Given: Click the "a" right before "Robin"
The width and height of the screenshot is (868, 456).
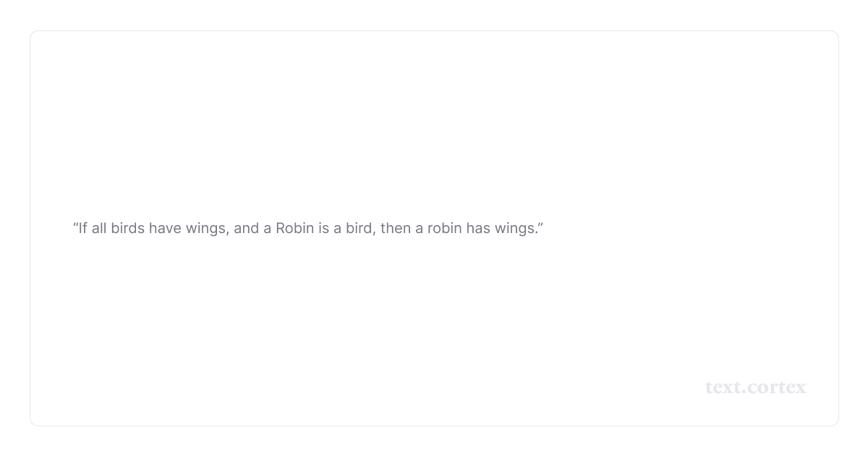Looking at the screenshot, I should point(267,228).
